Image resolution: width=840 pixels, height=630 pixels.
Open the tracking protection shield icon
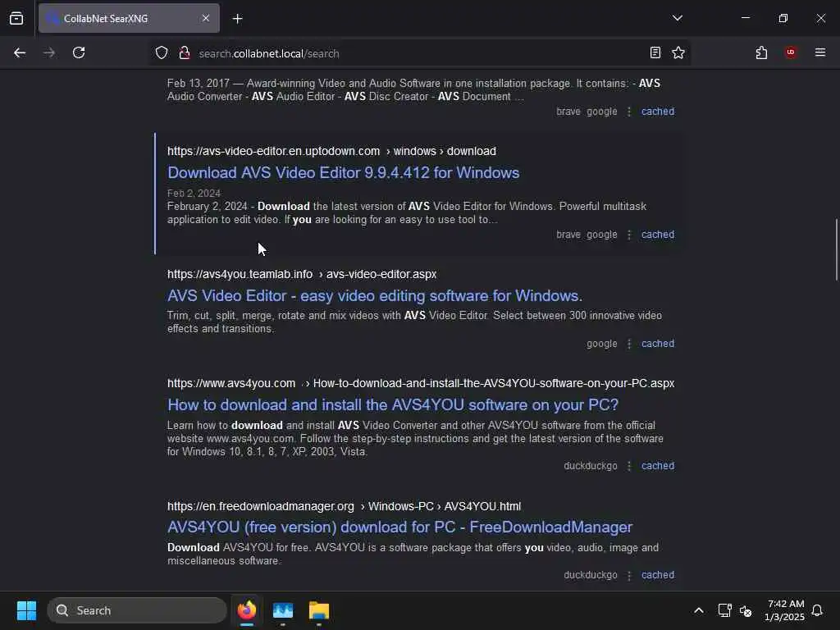162,53
